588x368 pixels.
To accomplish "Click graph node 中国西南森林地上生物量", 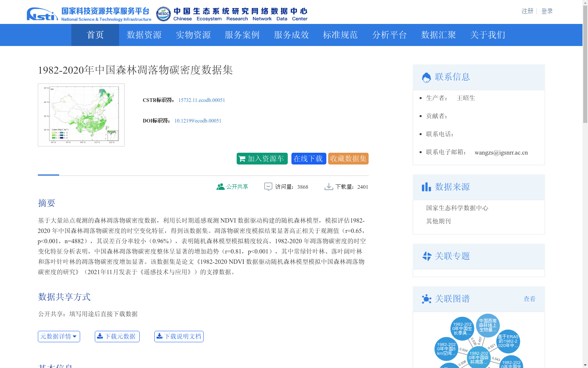I will [x=488, y=325].
